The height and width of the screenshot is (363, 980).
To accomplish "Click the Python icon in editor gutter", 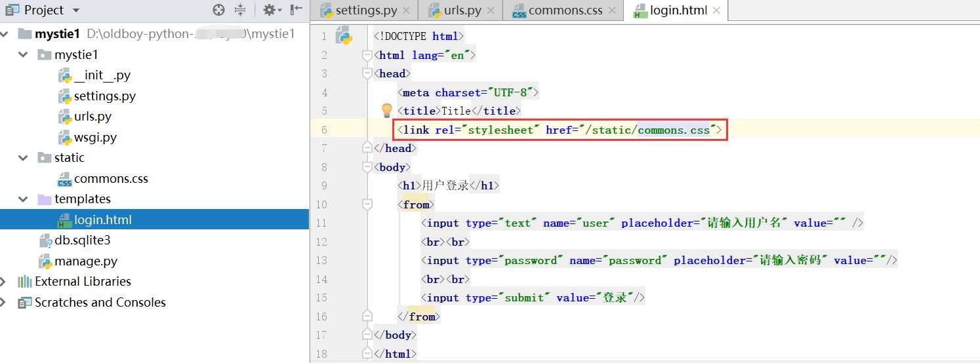I will tap(344, 35).
